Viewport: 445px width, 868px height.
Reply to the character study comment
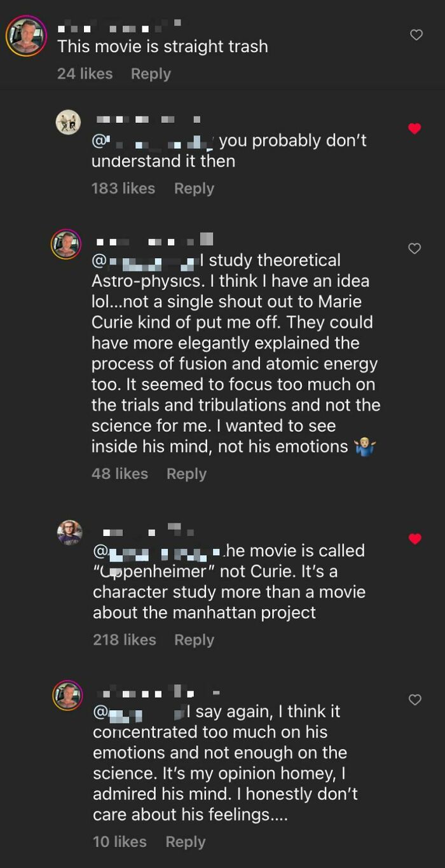click(194, 640)
